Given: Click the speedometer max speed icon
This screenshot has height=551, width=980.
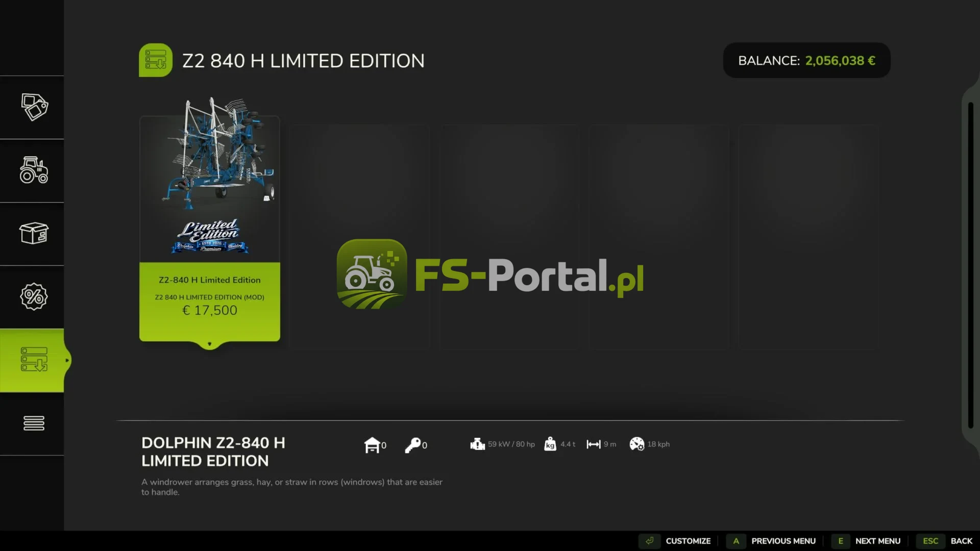Looking at the screenshot, I should click(637, 444).
